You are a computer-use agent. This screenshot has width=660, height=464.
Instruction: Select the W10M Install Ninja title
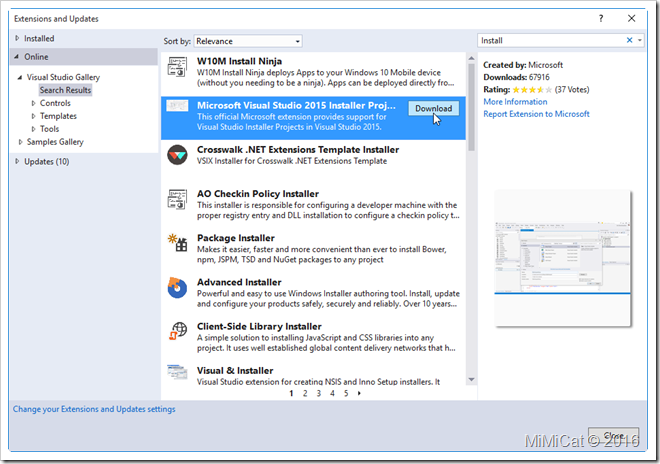[x=240, y=61]
